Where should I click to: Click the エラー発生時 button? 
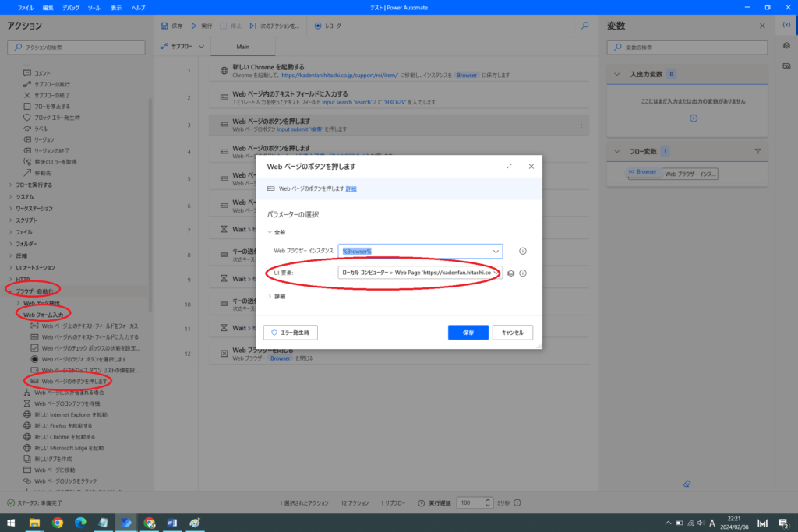(291, 333)
